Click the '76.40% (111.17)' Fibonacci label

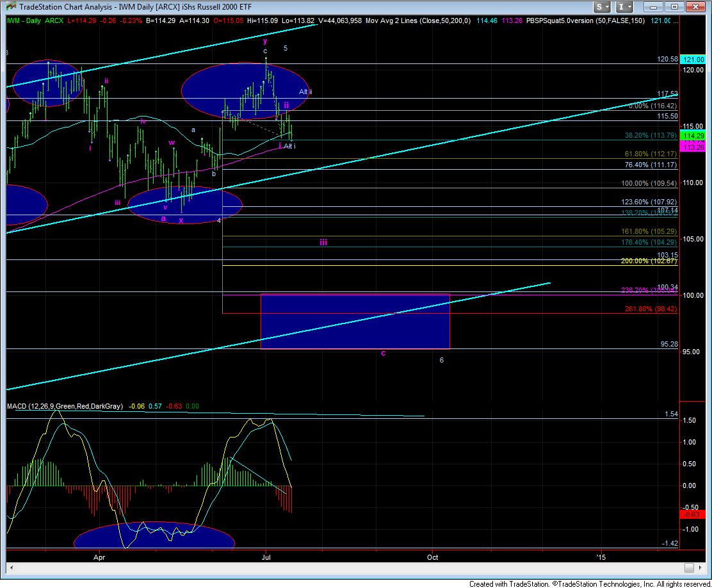pyautogui.click(x=651, y=165)
